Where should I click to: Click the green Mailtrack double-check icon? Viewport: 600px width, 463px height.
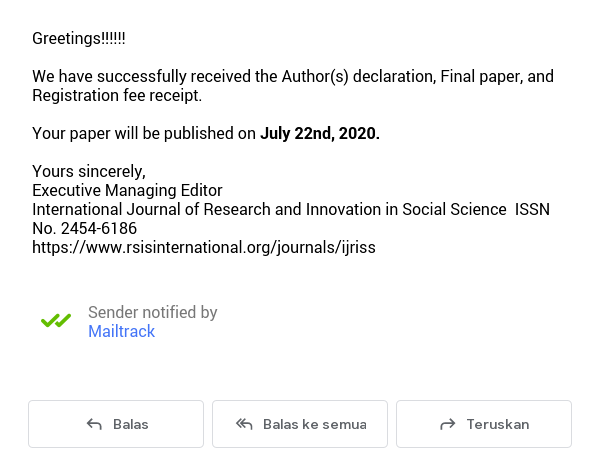click(56, 321)
